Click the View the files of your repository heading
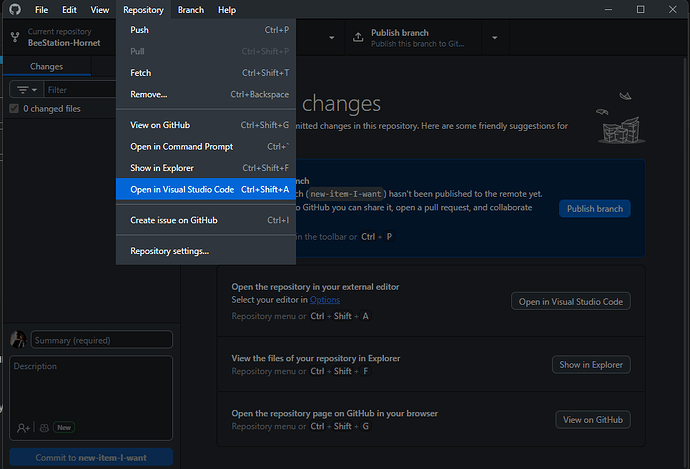The height and width of the screenshot is (469, 690). click(x=316, y=358)
